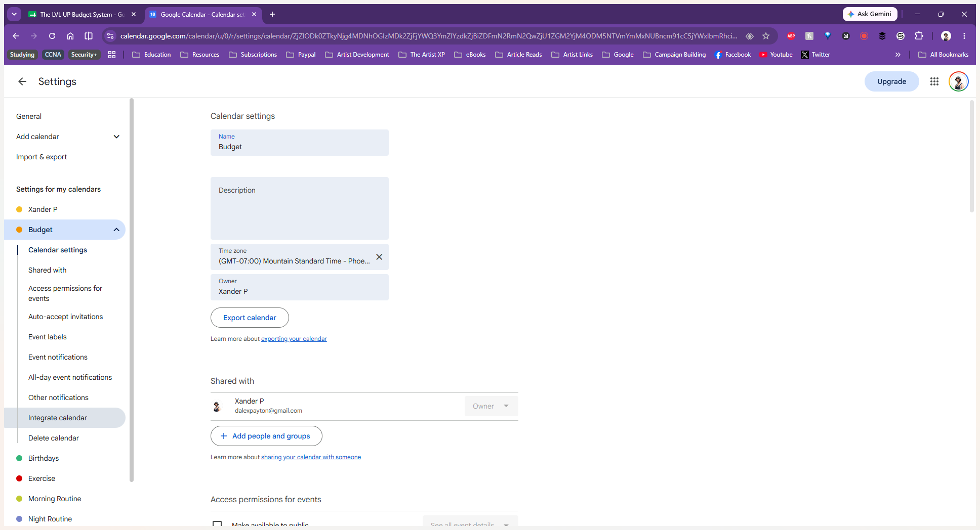The image size is (980, 530).
Task: Jump to the Shared with section
Action: point(48,270)
